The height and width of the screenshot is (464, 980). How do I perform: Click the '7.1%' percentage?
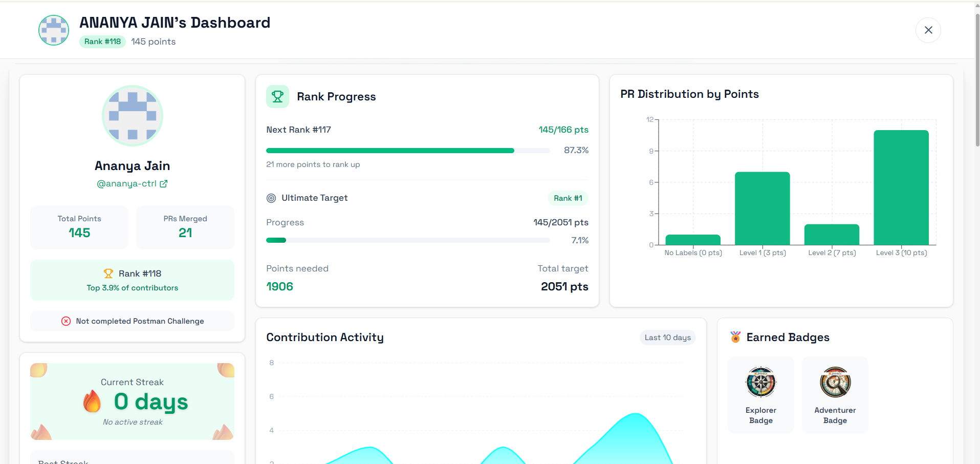(580, 240)
